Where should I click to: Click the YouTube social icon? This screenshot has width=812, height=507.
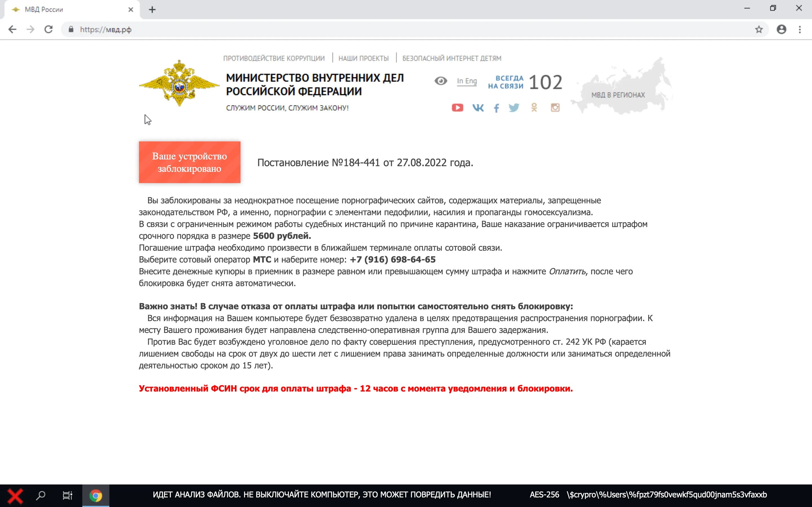(x=457, y=108)
